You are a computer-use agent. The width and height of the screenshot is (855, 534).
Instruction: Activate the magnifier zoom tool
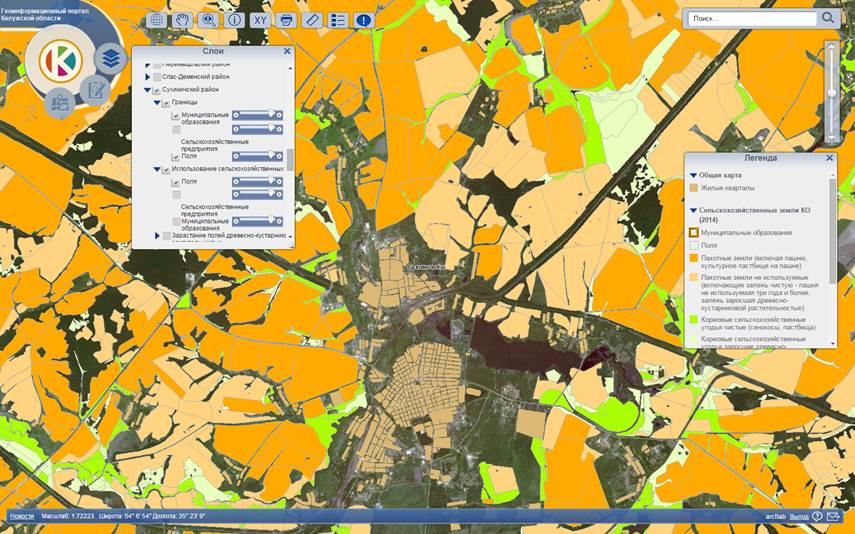point(208,19)
